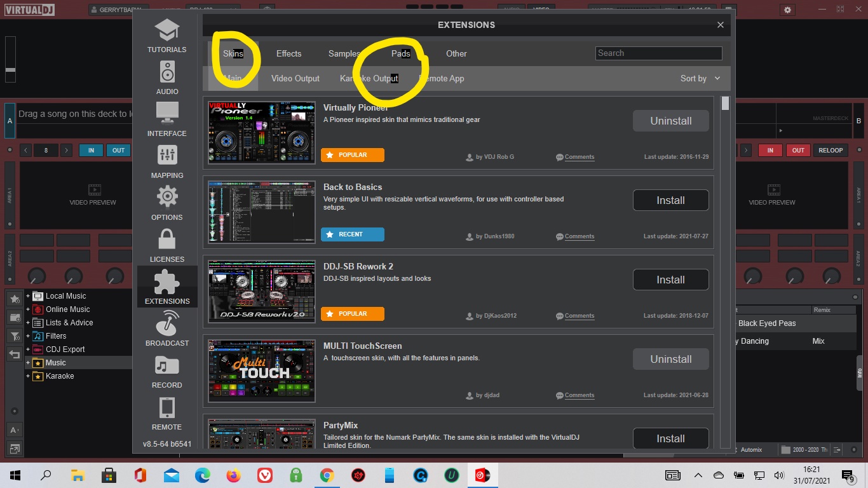Click the Local Music folder icon
Image resolution: width=868 pixels, height=488 pixels.
38,296
